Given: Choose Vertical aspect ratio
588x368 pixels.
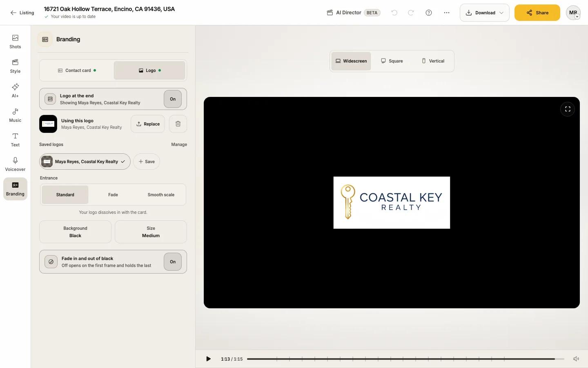Looking at the screenshot, I should (433, 61).
